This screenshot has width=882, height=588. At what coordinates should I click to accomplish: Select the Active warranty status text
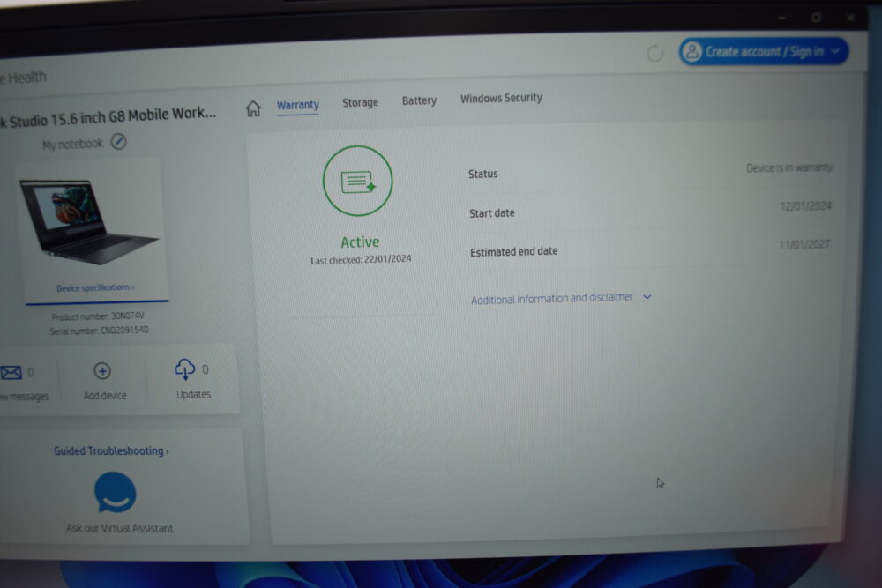coord(360,242)
